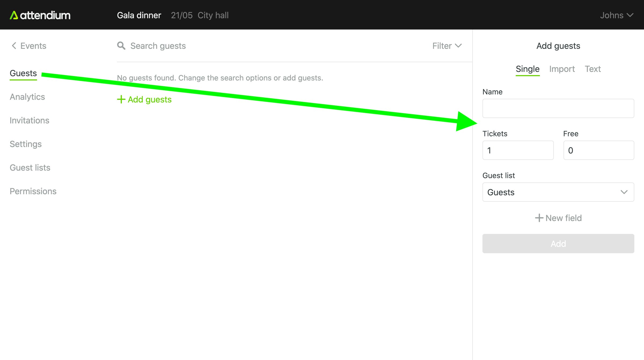
Task: Click the back chevron beside Events
Action: click(14, 46)
